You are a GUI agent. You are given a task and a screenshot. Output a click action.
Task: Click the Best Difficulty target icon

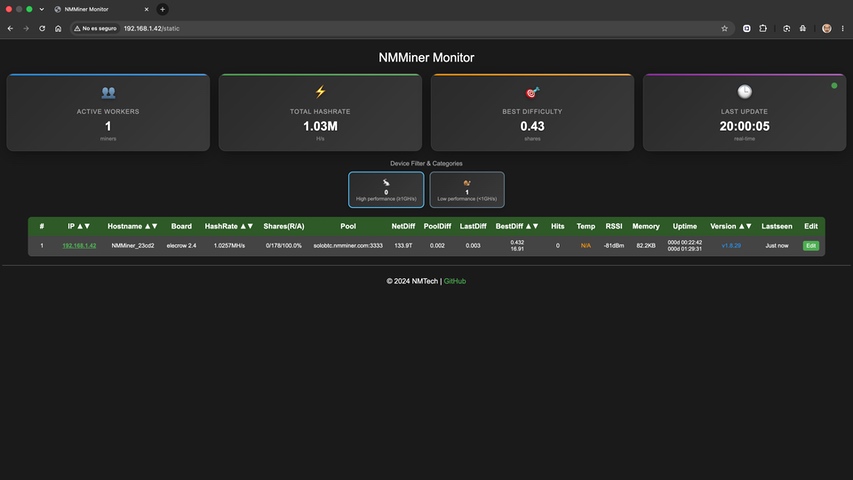(532, 93)
